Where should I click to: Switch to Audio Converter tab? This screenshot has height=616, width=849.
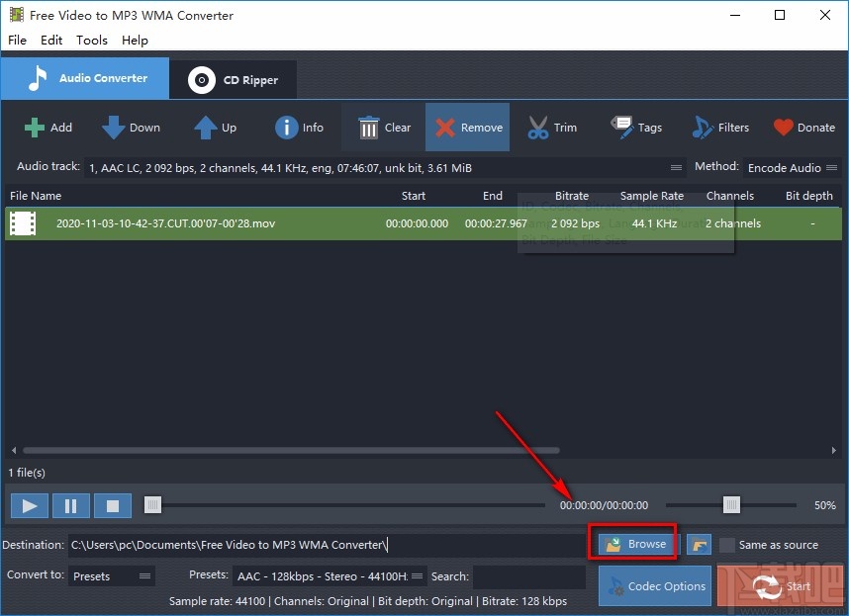pyautogui.click(x=85, y=78)
